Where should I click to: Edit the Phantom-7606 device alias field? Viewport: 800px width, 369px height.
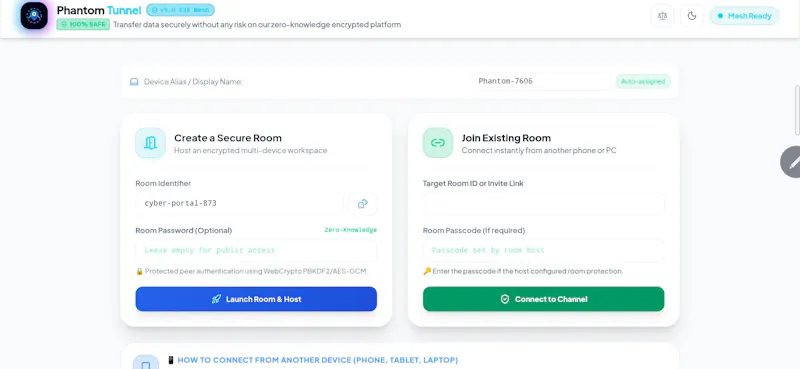point(540,81)
